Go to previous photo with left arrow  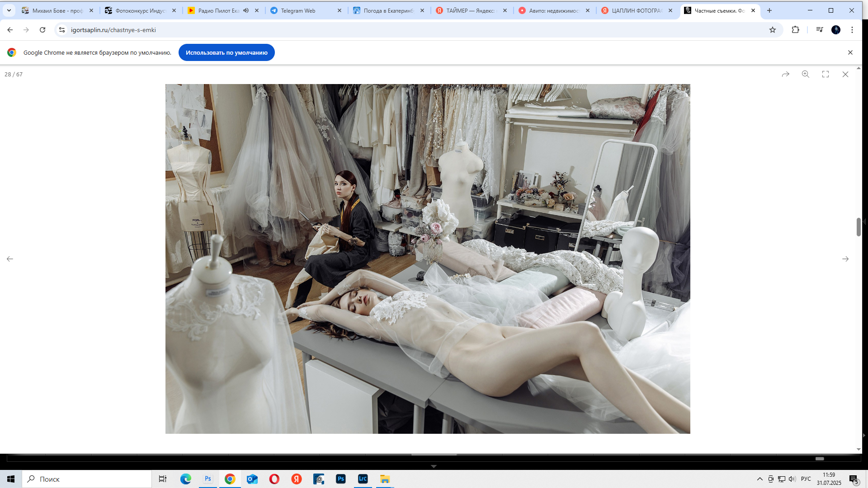click(10, 259)
